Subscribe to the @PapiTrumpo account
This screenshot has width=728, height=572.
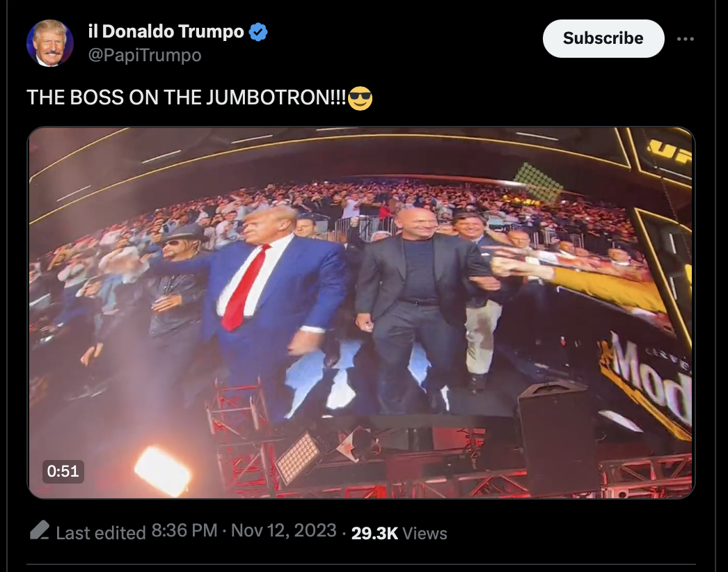(x=603, y=38)
